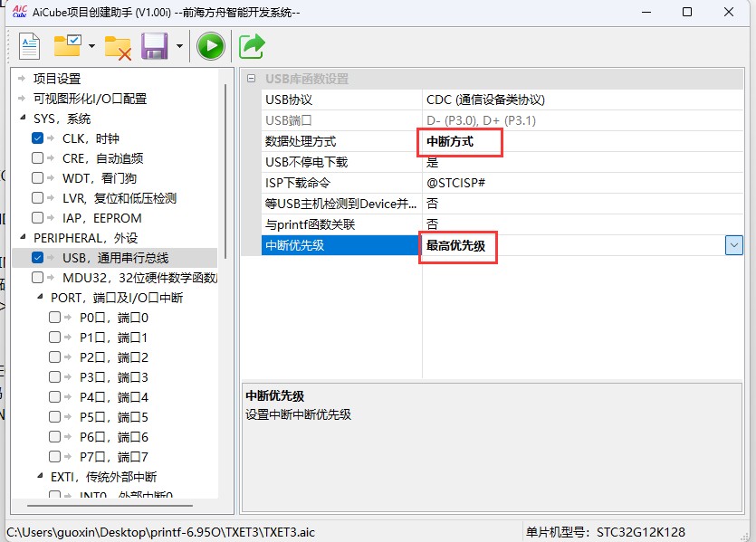Image resolution: width=756 pixels, height=542 pixels.
Task: Select the 与printf函数关联 property row
Action: pyautogui.click(x=502, y=224)
